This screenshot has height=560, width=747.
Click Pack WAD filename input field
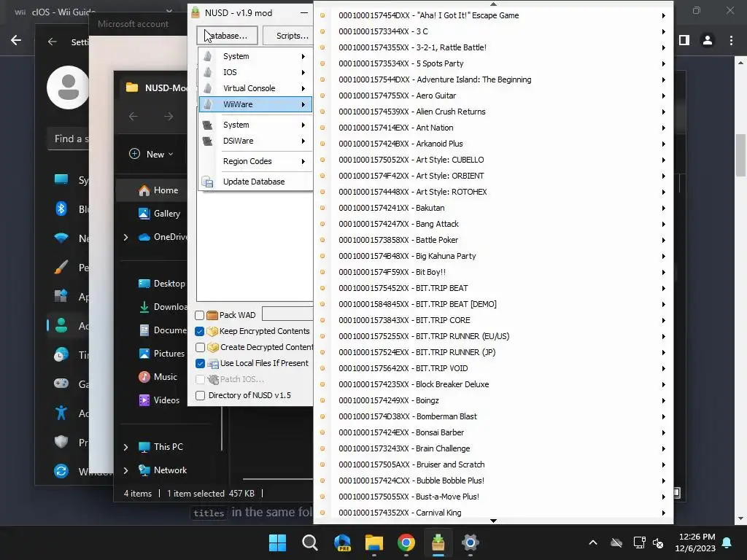click(287, 314)
